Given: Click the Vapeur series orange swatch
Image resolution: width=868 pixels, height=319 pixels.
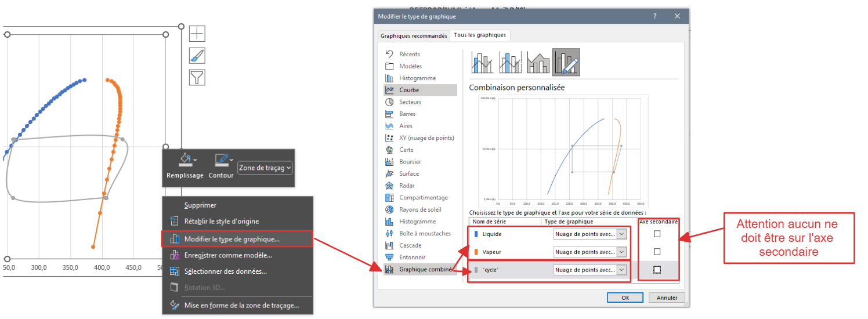Looking at the screenshot, I should [477, 252].
